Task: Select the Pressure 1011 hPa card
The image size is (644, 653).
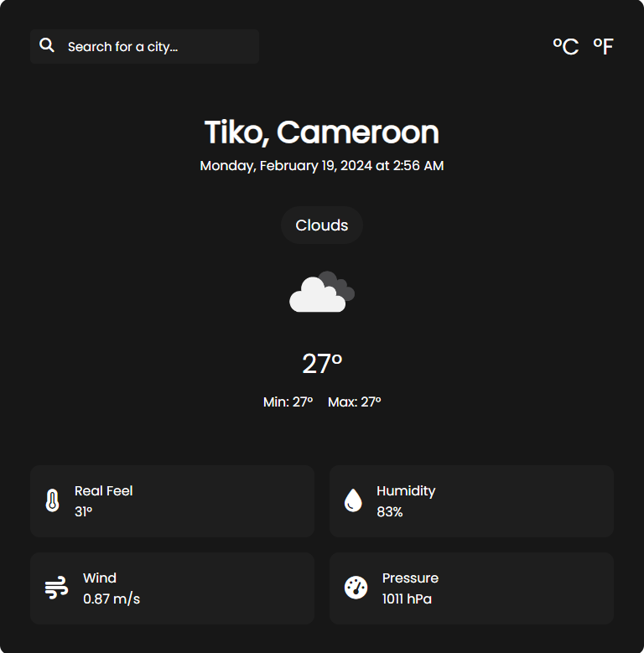Action: pos(471,588)
